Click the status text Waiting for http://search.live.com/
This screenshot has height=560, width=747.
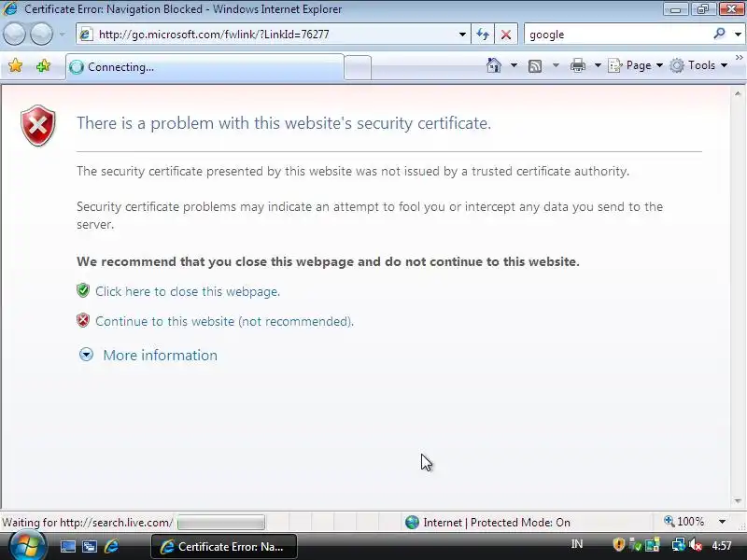87,523
